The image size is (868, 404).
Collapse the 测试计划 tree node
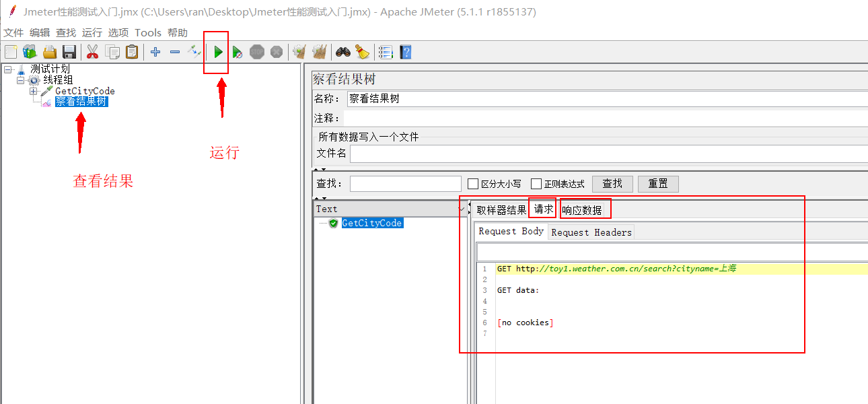tap(7, 69)
